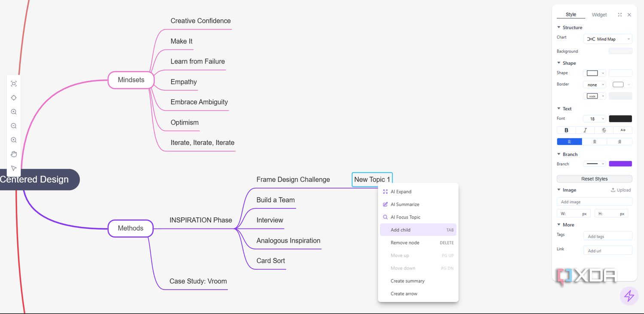Select the Case Study: Vroom topic
Image resolution: width=644 pixels, height=314 pixels.
coord(198,281)
